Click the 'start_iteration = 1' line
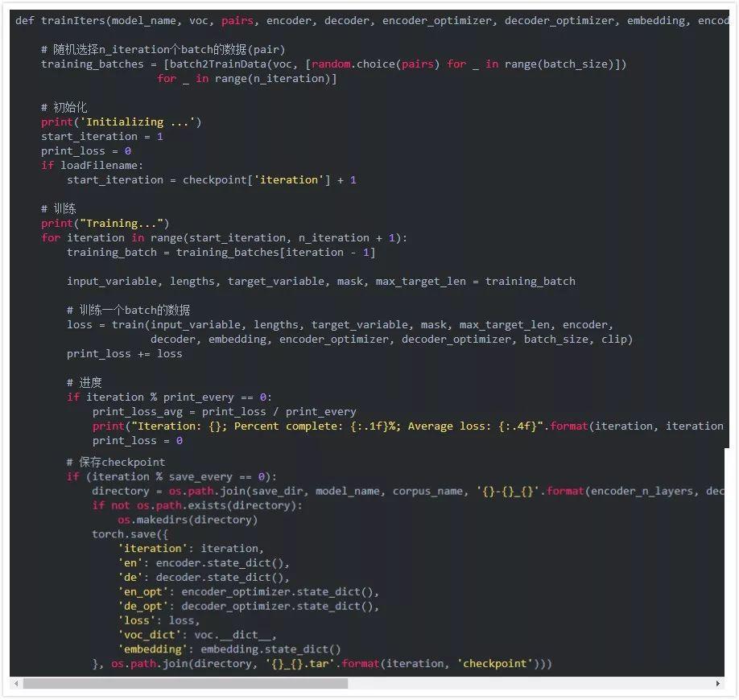739x700 pixels. (101, 137)
